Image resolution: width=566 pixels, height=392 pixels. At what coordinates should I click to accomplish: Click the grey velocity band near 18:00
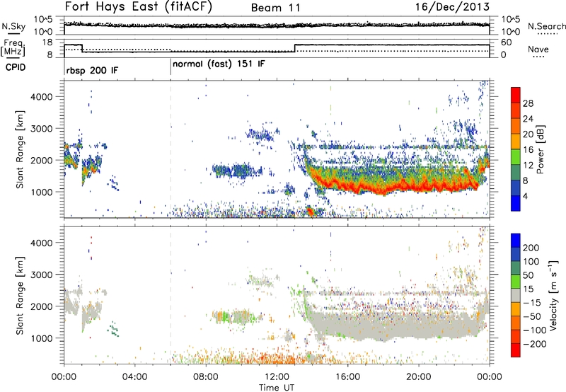383,327
